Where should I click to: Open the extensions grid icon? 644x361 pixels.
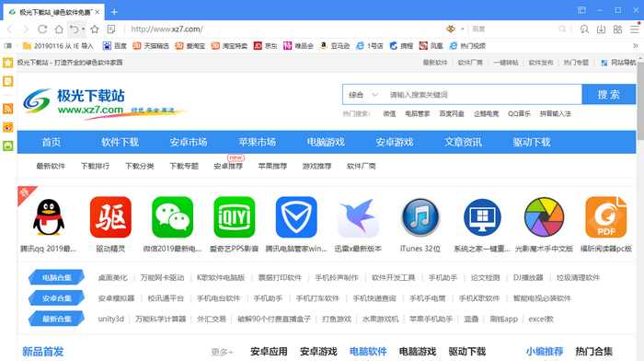tap(617, 29)
